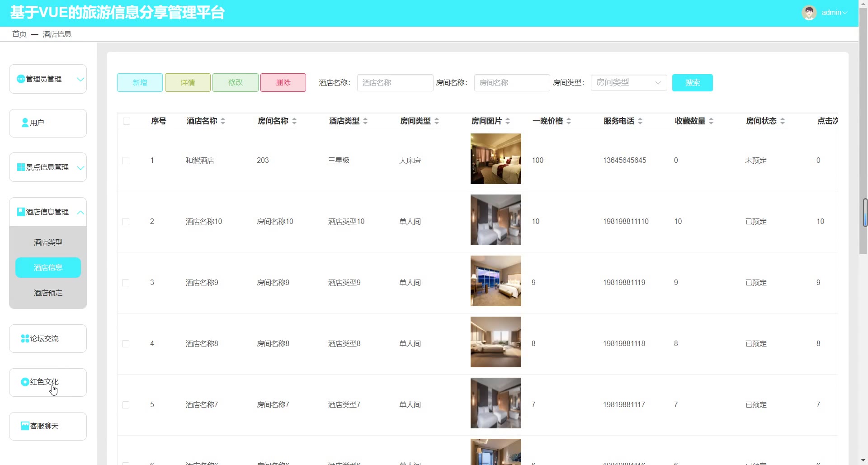Screen dimensions: 868x465
Task: Check the row for 酒店名称10
Action: [x=126, y=222]
